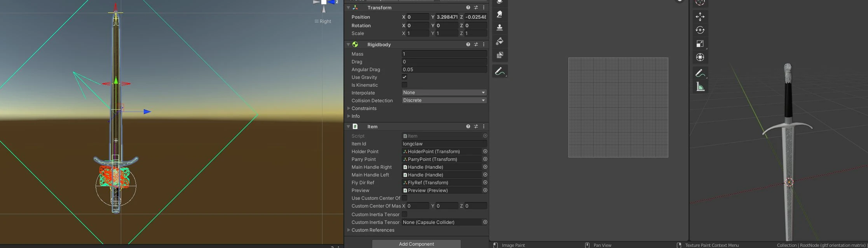
Task: Open object picker for Capsule Collider field
Action: coord(485,222)
